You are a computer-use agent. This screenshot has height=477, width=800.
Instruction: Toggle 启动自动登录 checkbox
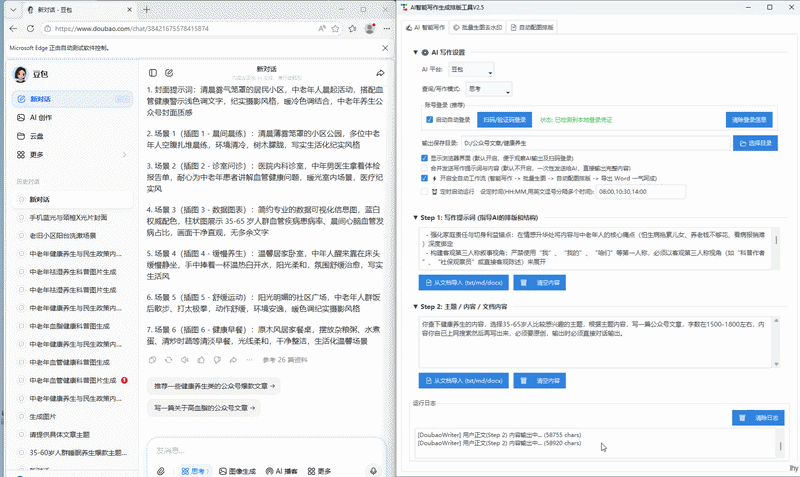coord(430,119)
